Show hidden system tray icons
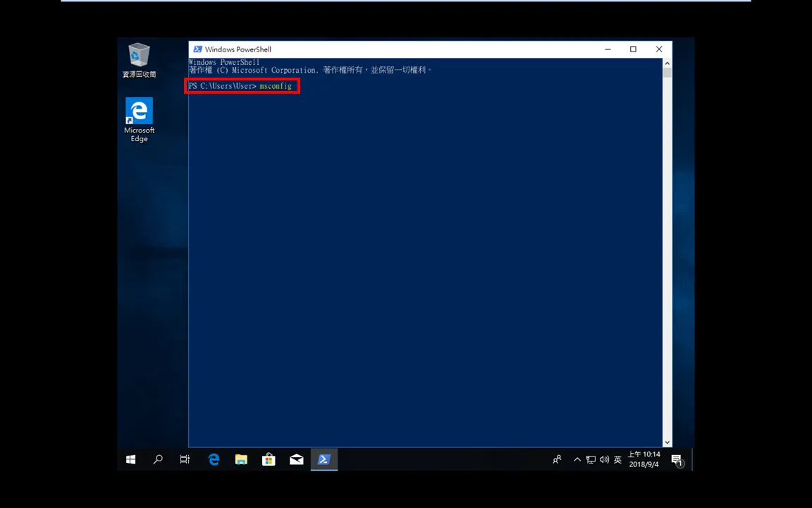The image size is (812, 508). (577, 459)
